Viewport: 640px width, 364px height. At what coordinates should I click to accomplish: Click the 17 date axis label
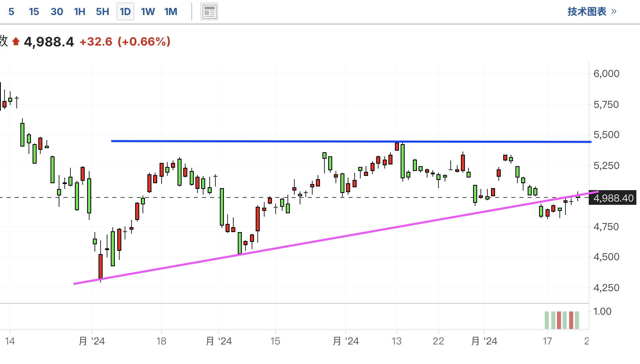547,341
